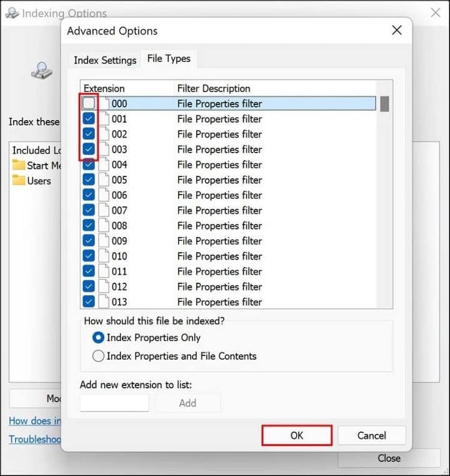The height and width of the screenshot is (476, 450).
Task: Click the file icon for extension 010
Action: click(103, 256)
